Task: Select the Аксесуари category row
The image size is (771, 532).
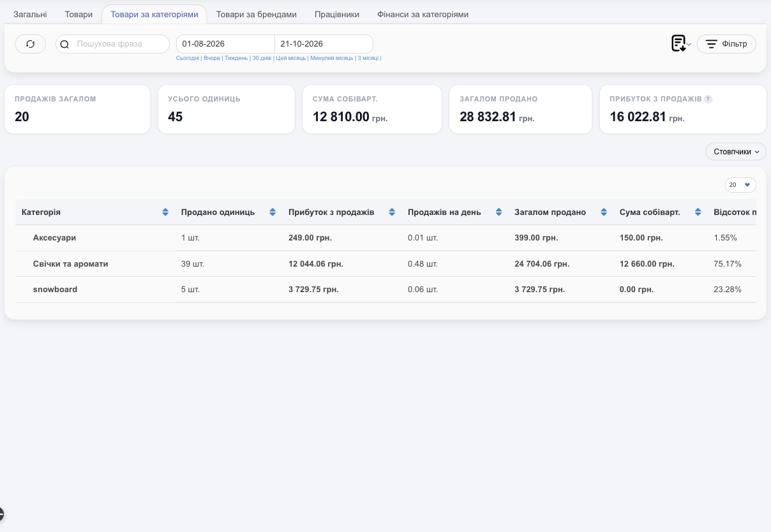Action: [x=385, y=238]
